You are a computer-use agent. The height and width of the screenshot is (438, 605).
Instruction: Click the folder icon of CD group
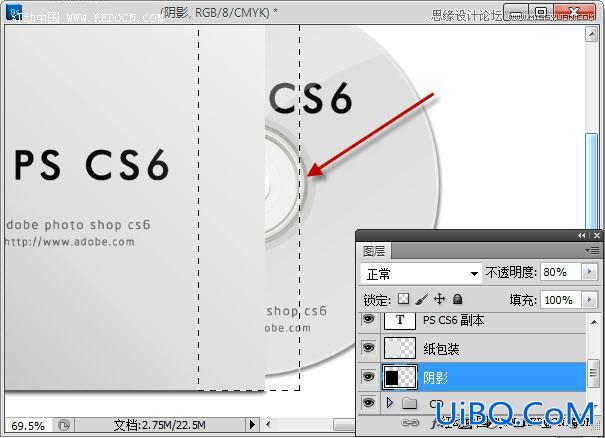click(409, 403)
